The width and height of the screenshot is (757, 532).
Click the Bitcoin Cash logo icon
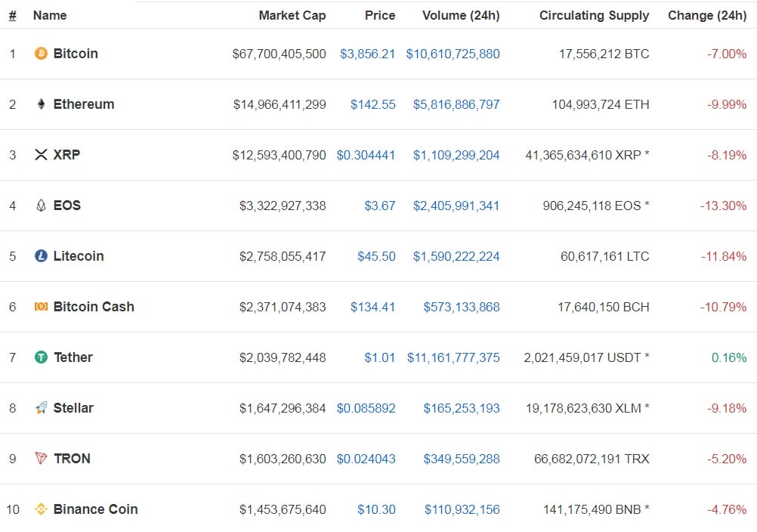click(41, 307)
